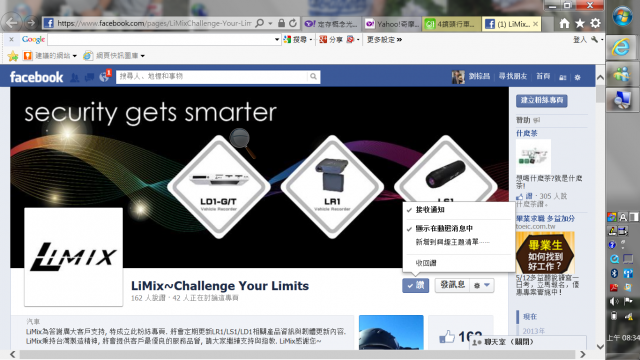Image resolution: width=640 pixels, height=360 pixels.
Task: Click the vertical scrollbar down arrow
Action: pos(600,347)
